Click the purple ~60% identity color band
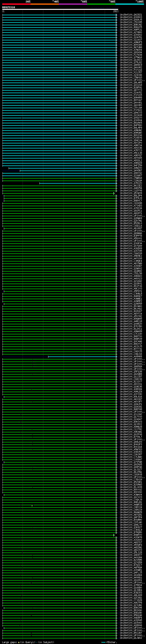 73,4
